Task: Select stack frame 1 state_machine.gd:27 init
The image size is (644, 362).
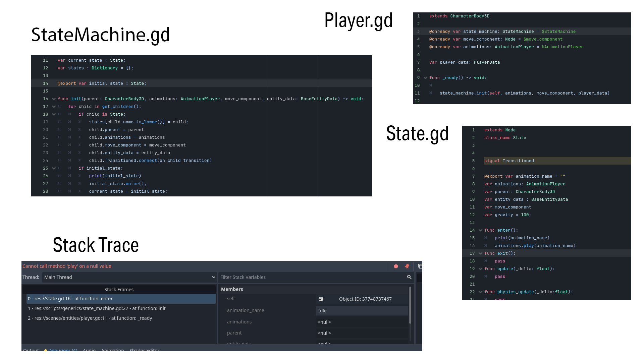Action: point(121,308)
